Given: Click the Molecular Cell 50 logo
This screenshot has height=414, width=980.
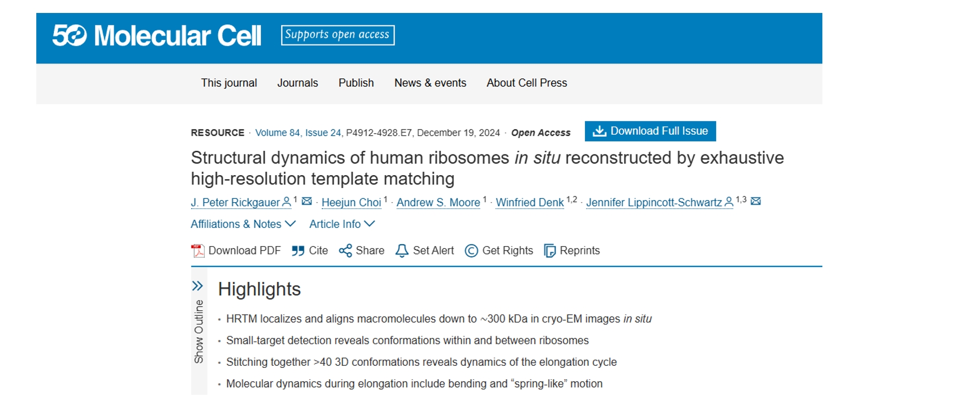Looking at the screenshot, I should (x=157, y=35).
